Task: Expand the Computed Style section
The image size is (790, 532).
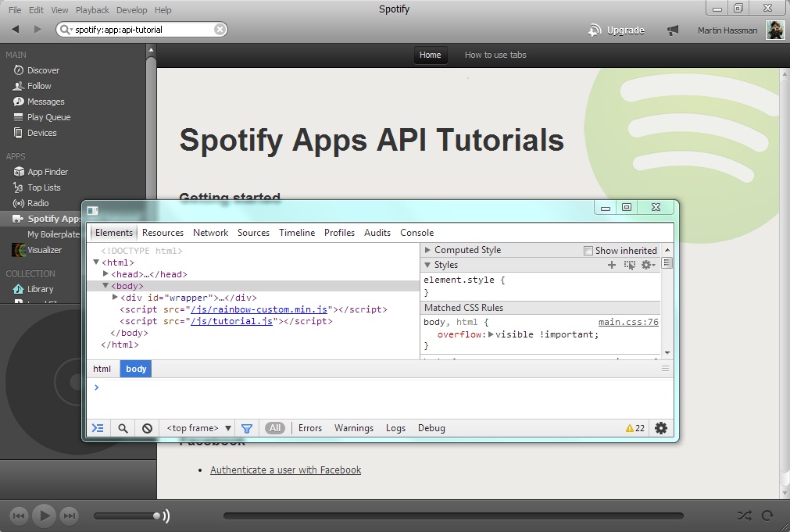Action: [x=427, y=250]
